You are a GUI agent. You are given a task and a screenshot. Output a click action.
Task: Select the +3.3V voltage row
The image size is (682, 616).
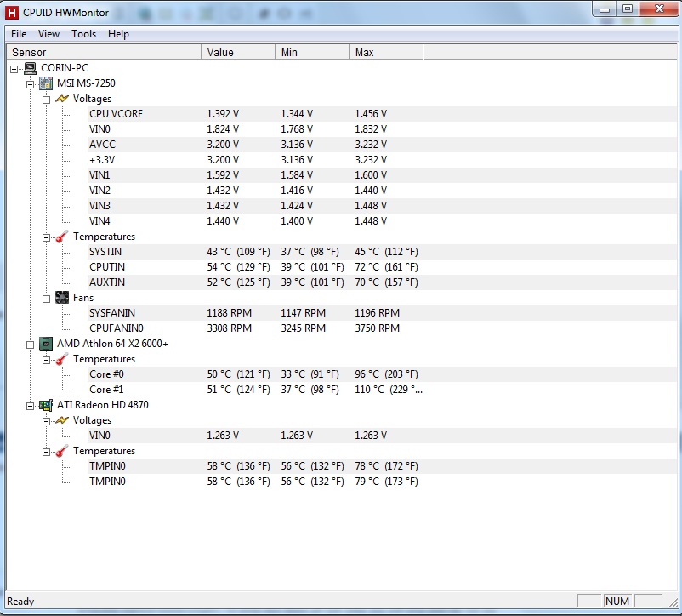coord(383,160)
